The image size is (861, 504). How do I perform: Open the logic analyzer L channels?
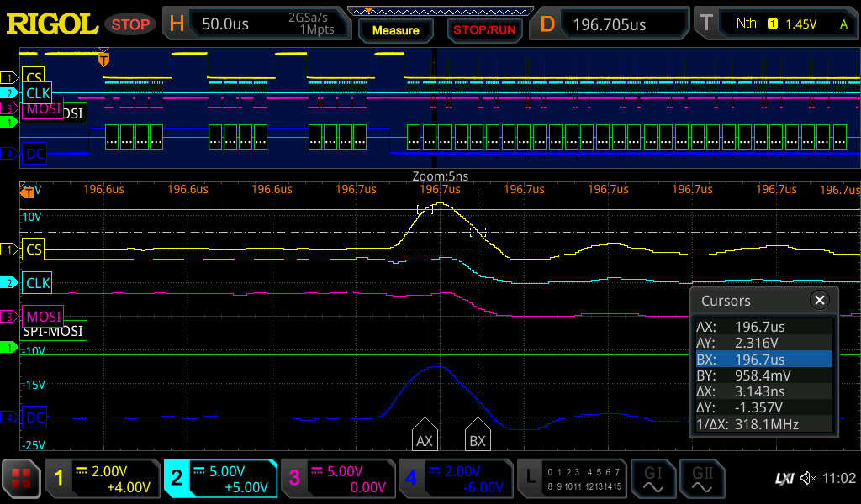(x=572, y=478)
